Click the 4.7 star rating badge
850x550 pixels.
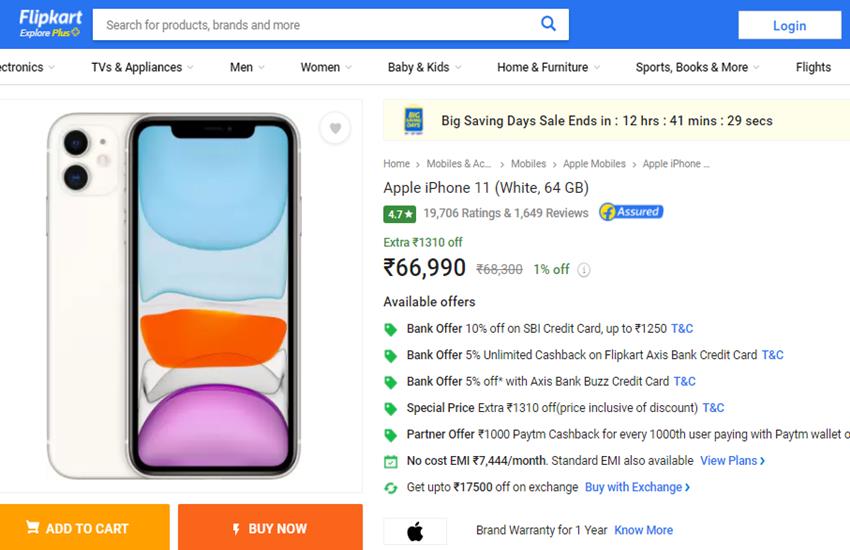coord(400,213)
